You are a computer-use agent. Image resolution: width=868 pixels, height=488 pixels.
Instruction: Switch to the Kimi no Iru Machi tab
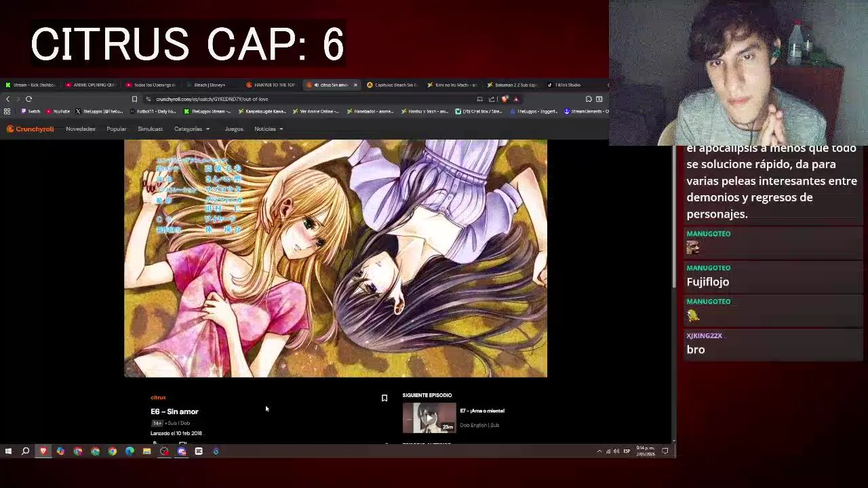[x=453, y=85]
